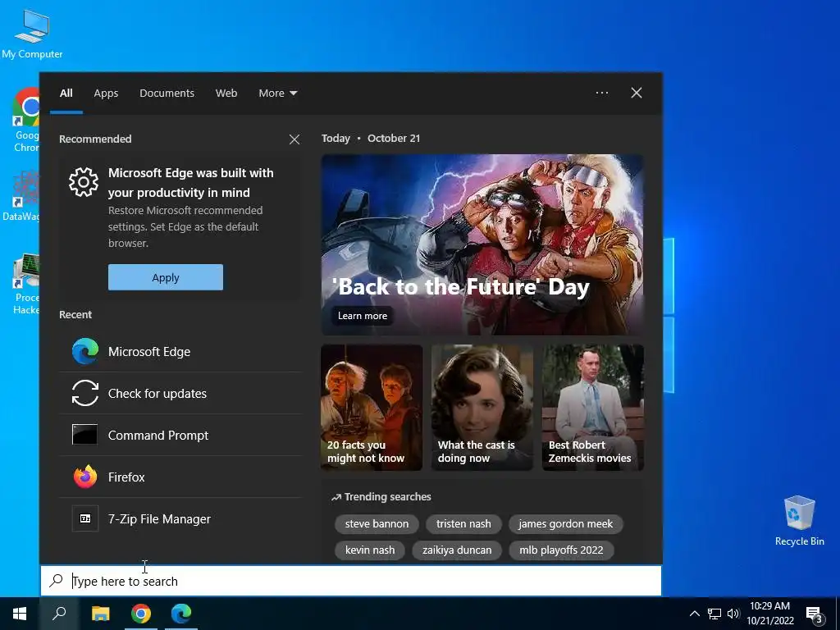Image resolution: width=840 pixels, height=630 pixels.
Task: Apply the recommended Edge settings
Action: point(166,277)
